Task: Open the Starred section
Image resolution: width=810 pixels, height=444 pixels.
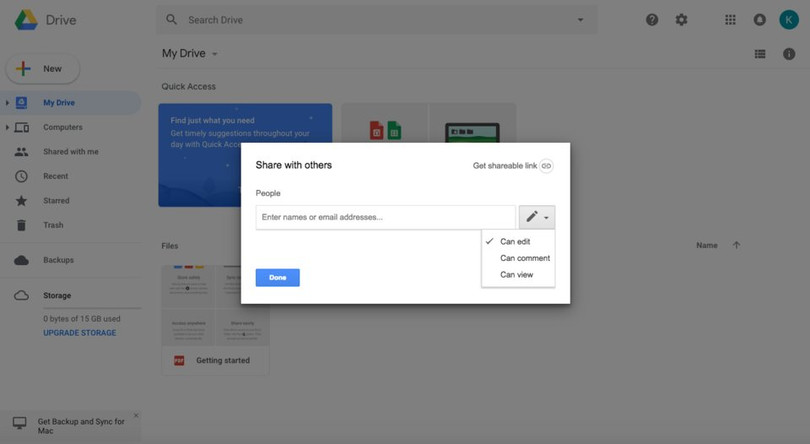Action: pos(56,201)
